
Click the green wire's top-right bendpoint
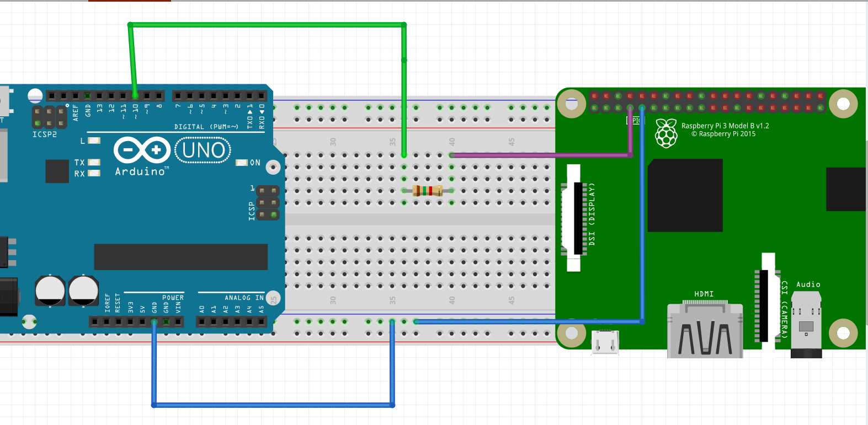point(404,25)
